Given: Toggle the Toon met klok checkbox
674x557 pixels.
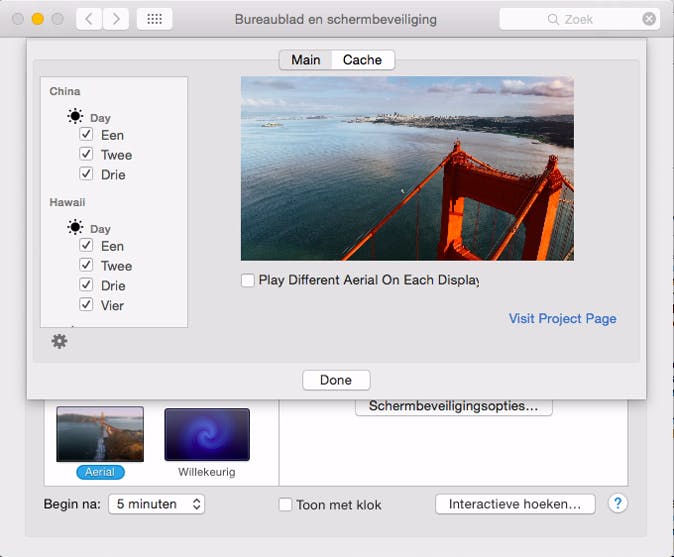Looking at the screenshot, I should [285, 505].
